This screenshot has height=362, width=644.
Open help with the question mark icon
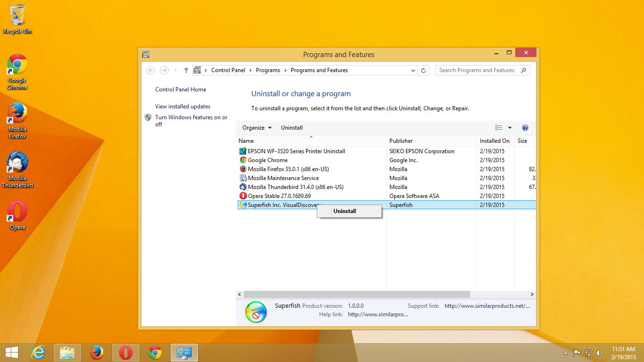(525, 128)
